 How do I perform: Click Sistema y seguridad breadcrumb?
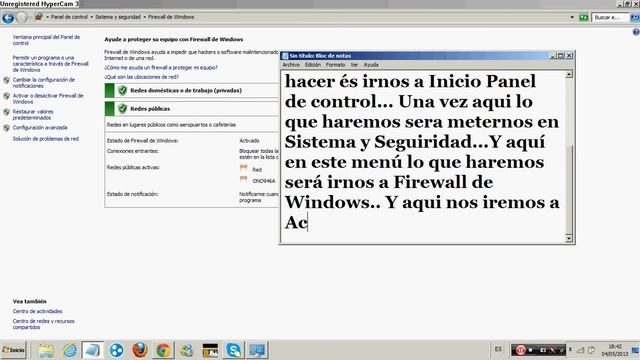pos(118,17)
